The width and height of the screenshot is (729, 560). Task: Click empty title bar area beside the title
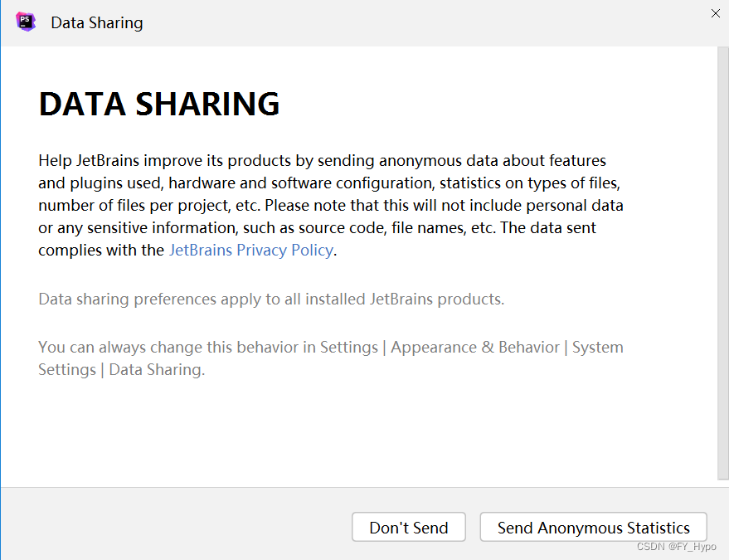click(x=419, y=22)
